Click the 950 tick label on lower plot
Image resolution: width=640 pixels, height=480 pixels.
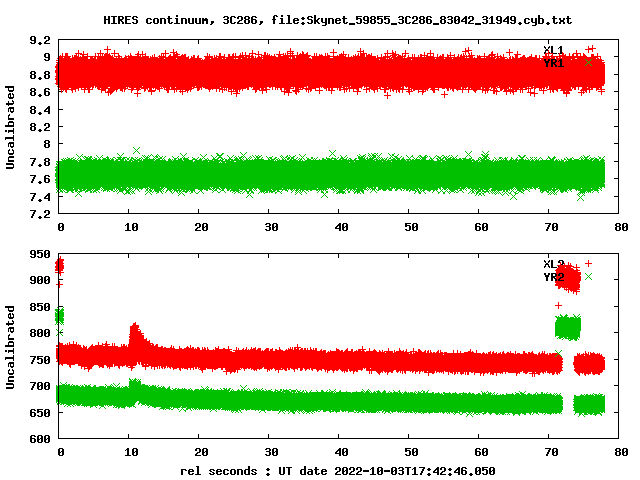pos(40,254)
